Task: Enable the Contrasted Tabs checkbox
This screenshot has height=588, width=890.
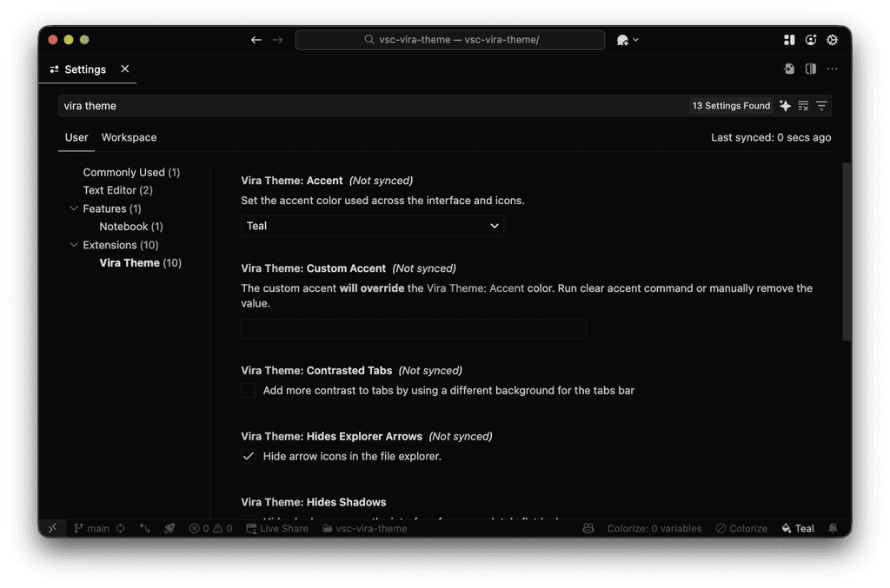Action: 248,390
